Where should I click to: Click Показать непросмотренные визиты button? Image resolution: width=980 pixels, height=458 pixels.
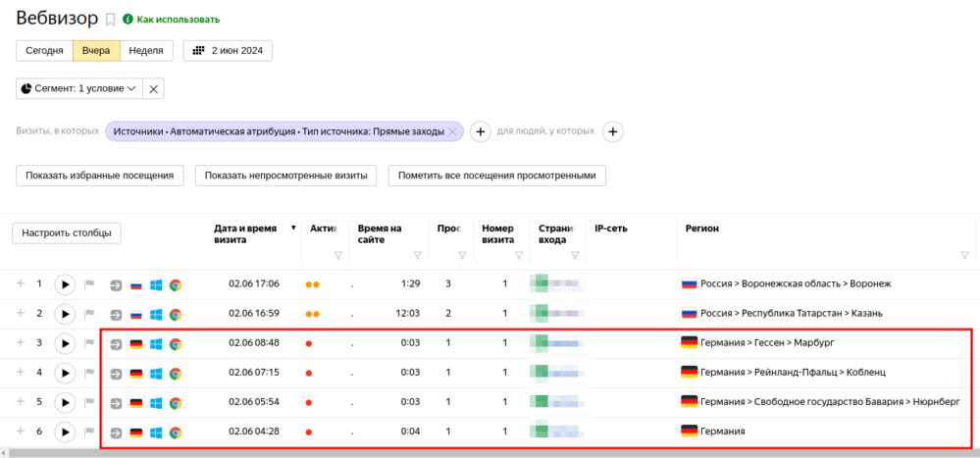click(x=286, y=176)
